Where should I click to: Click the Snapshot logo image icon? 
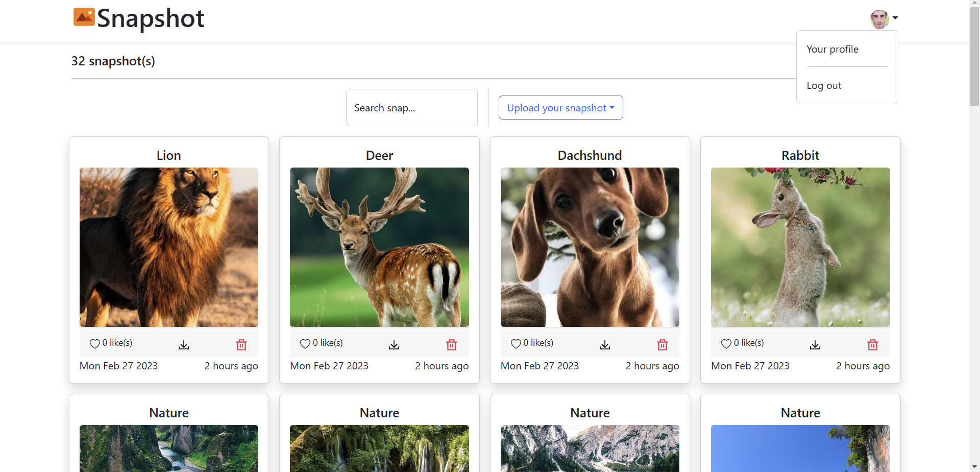[84, 17]
